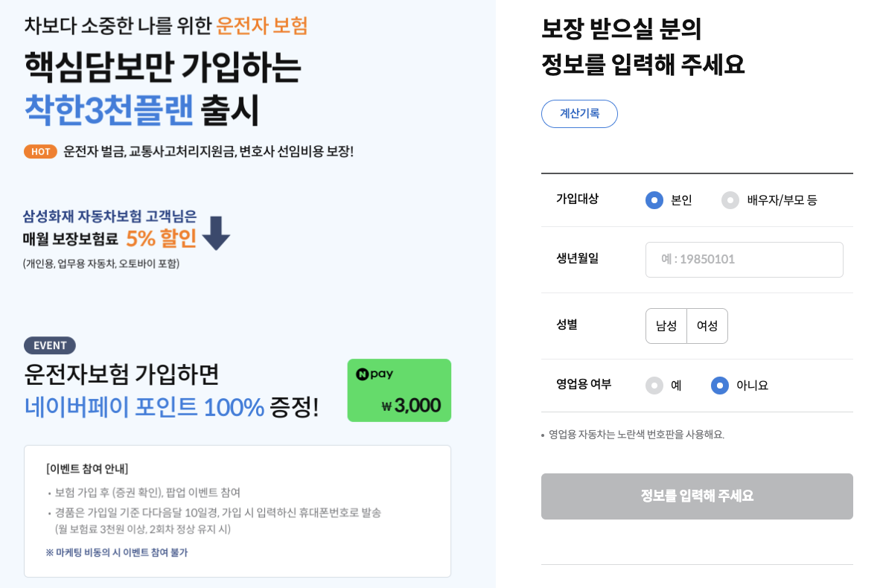Select 여성 gender button
The width and height of the screenshot is (883, 588).
pos(707,325)
